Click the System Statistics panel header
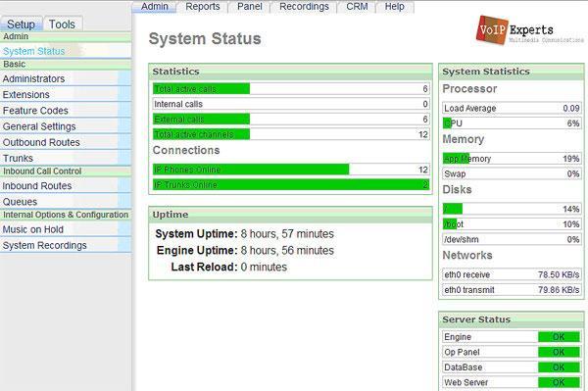This screenshot has width=588, height=391. [x=512, y=72]
